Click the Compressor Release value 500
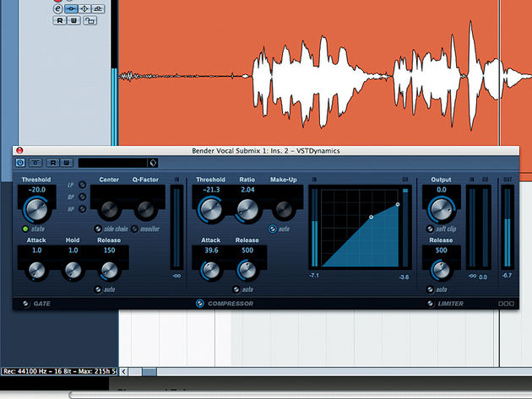Screen dimensions: 532x399 click(x=247, y=251)
